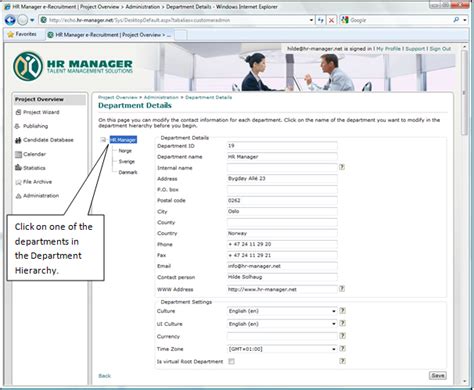
Task: Click help icon beside Culture
Action: (342, 311)
